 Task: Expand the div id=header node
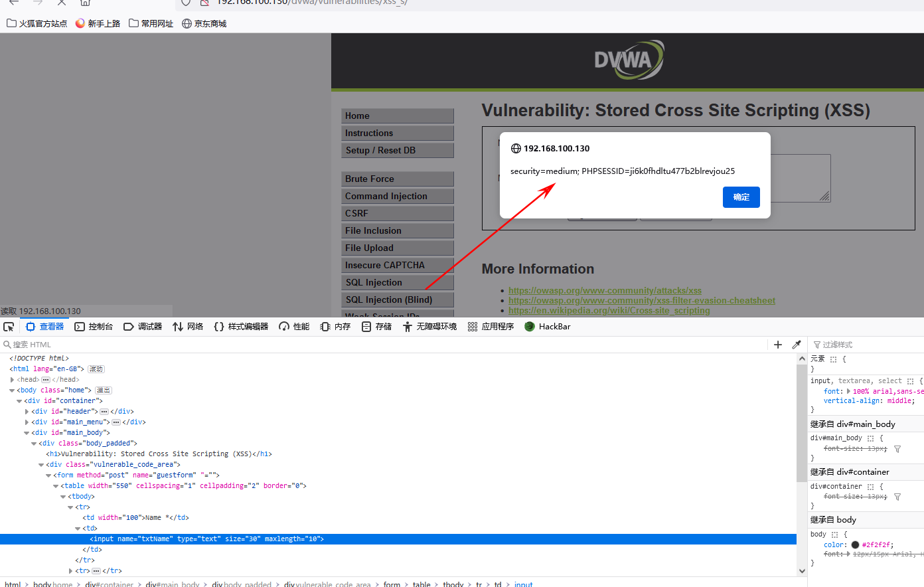coord(27,412)
